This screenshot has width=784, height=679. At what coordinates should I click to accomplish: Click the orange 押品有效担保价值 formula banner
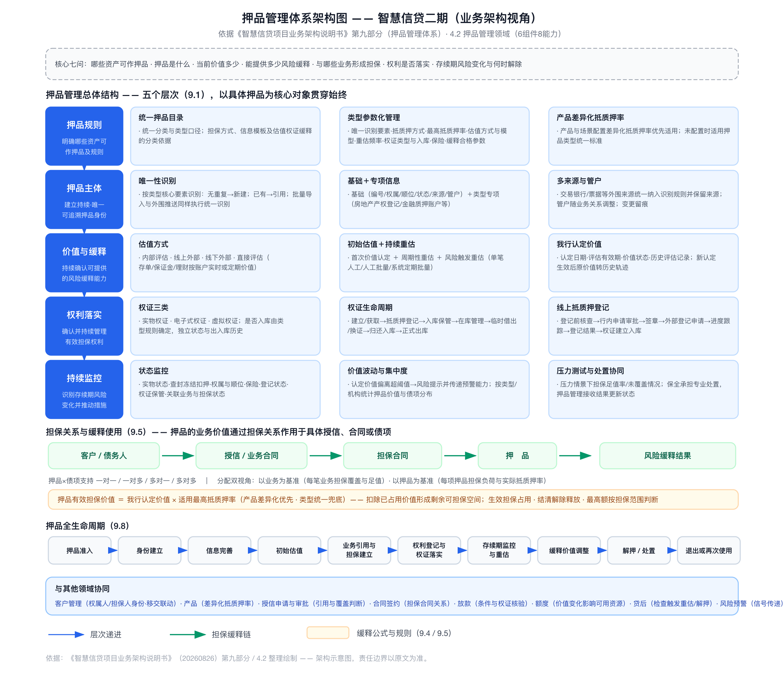point(393,499)
